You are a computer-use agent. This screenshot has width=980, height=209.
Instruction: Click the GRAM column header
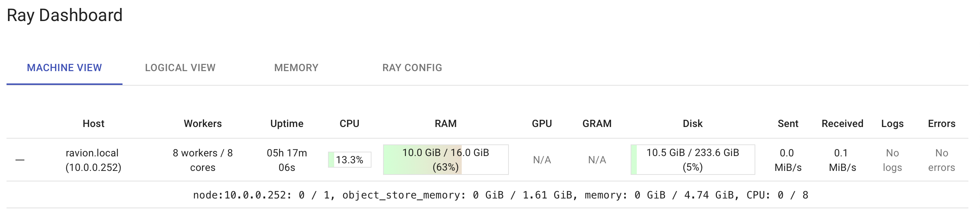tap(597, 123)
